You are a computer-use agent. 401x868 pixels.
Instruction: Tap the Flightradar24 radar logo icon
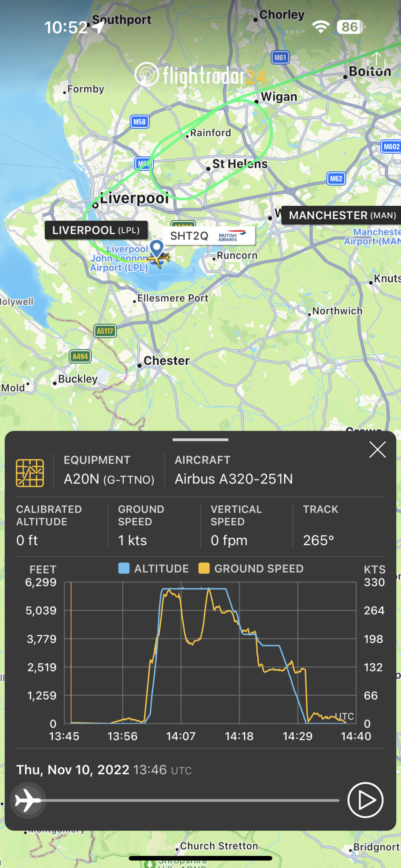[147, 75]
